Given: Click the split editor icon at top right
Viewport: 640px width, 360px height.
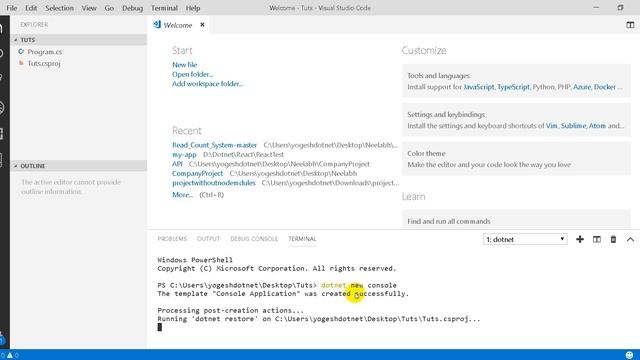Looking at the screenshot, I should tap(630, 25).
